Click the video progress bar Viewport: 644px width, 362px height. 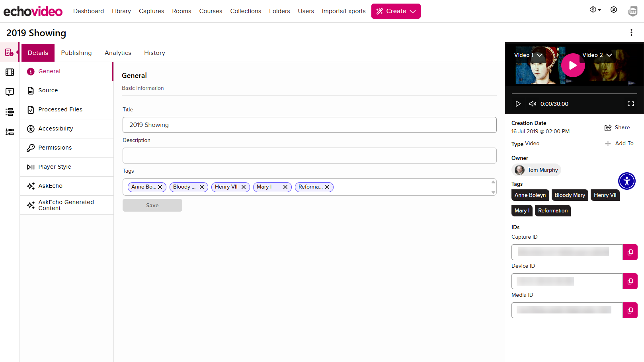tap(574, 93)
